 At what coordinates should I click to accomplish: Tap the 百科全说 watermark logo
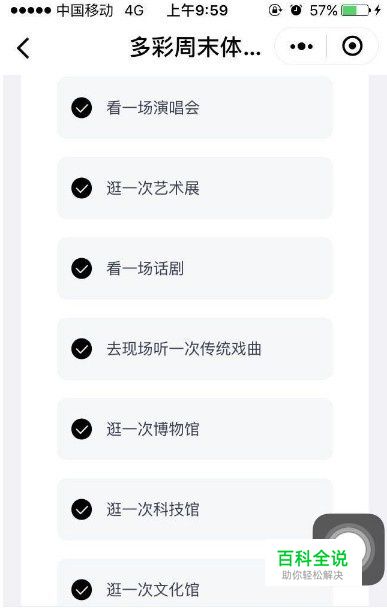coord(313,564)
